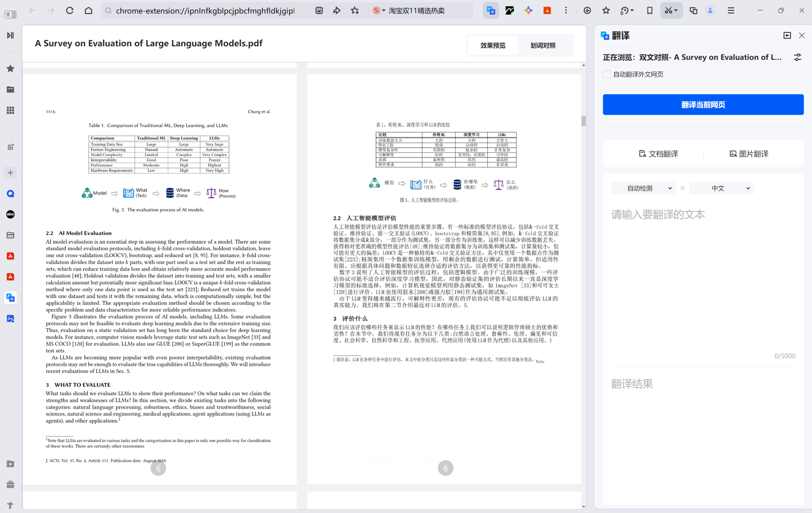812x513 pixels.
Task: Collapse the translation panel with the dock icon
Action: (787, 36)
